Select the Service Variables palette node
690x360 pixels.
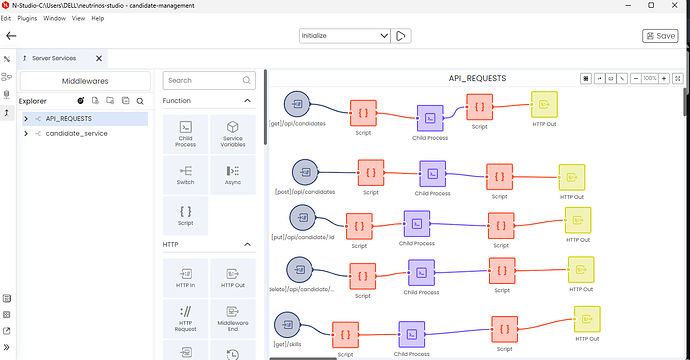tap(233, 134)
